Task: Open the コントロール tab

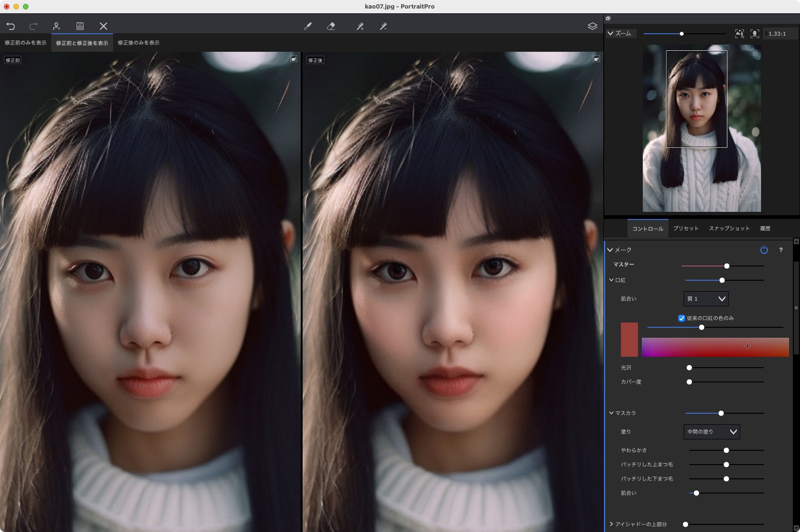Action: (648, 228)
